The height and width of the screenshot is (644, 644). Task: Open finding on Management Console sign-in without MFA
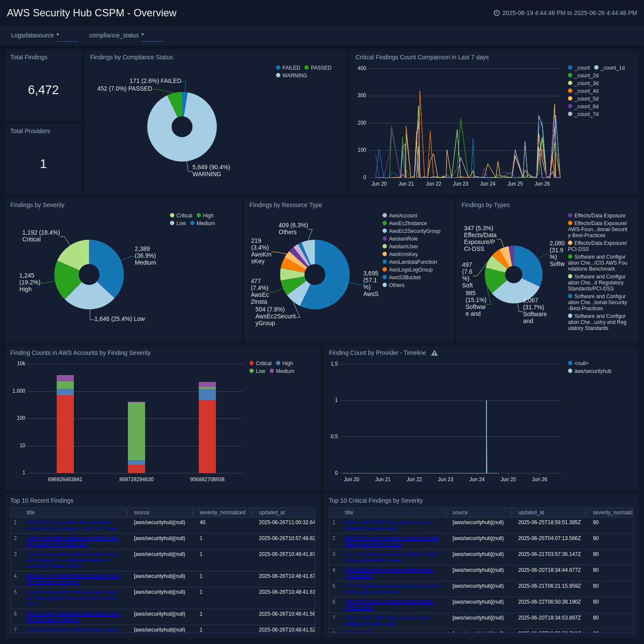pyautogui.click(x=73, y=598)
